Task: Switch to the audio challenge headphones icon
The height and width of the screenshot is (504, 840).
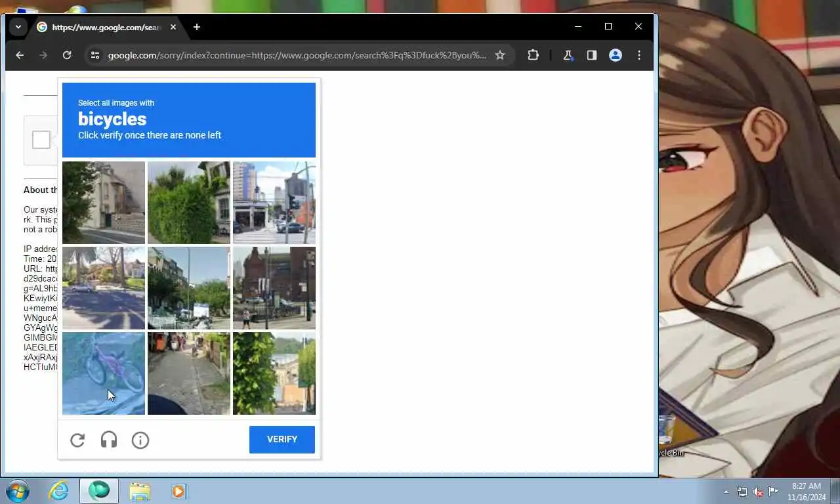Action: [x=109, y=440]
